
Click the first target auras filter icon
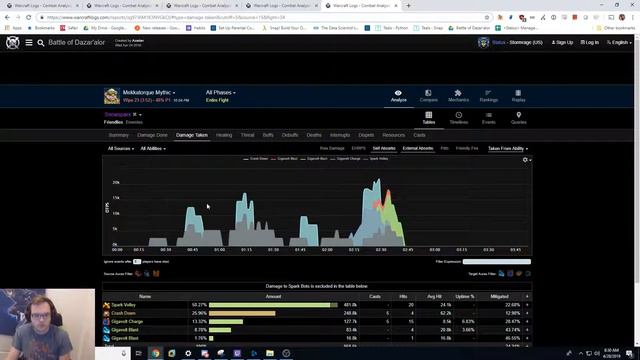click(x=502, y=273)
